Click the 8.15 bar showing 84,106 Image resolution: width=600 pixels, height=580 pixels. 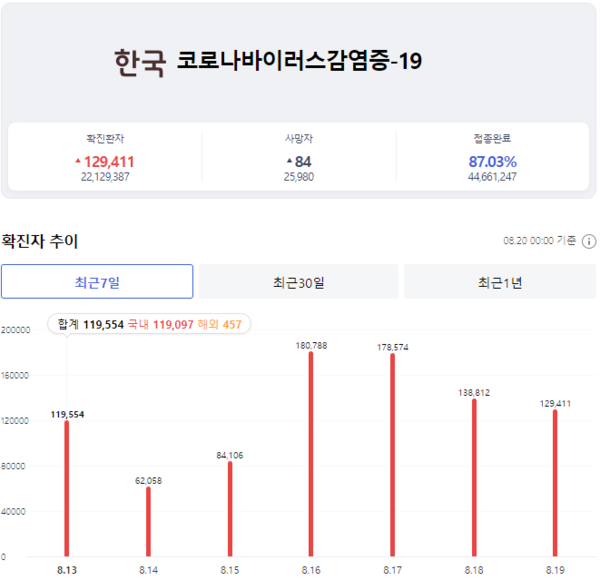pyautogui.click(x=230, y=509)
